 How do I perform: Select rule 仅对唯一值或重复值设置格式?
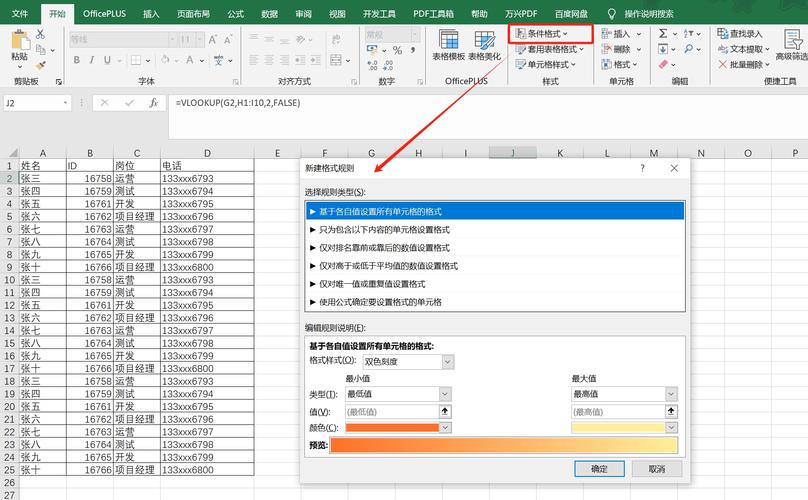495,284
